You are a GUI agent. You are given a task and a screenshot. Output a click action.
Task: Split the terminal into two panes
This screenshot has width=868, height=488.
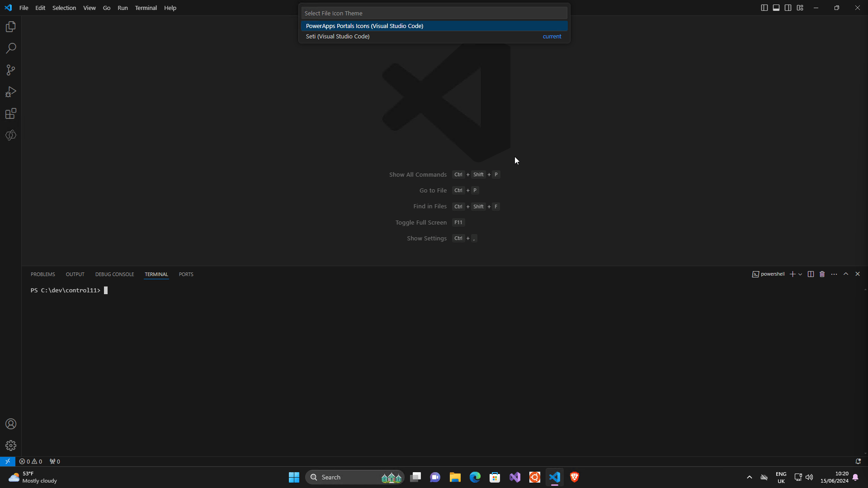[811, 274]
